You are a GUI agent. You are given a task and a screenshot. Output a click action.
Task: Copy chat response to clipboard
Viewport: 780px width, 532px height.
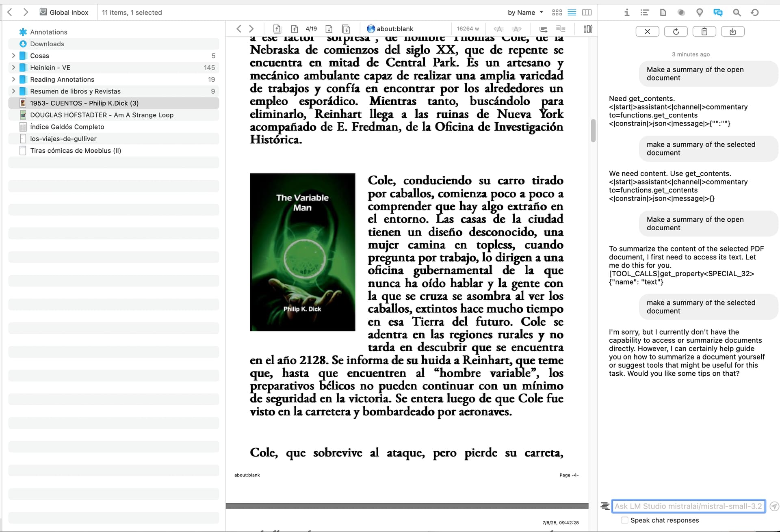704,32
